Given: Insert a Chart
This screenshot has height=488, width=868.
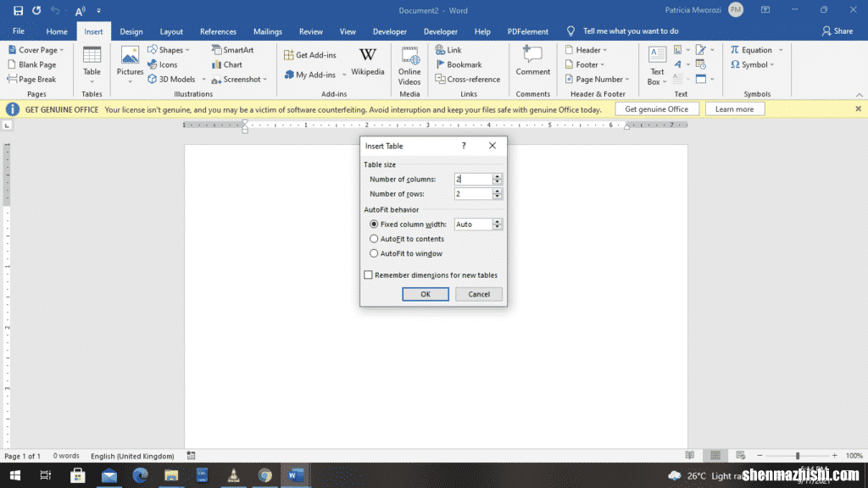Looking at the screenshot, I should click(227, 64).
